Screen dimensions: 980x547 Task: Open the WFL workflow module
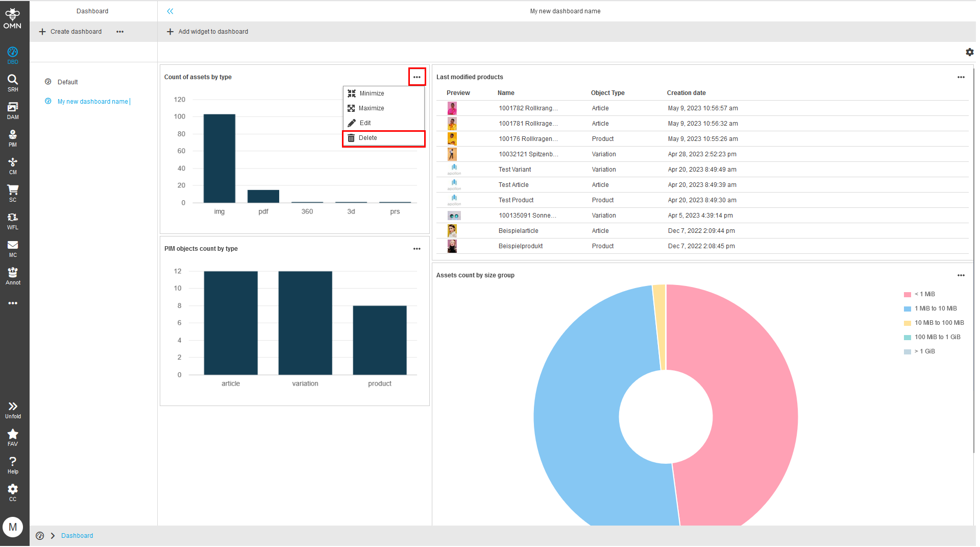[13, 220]
